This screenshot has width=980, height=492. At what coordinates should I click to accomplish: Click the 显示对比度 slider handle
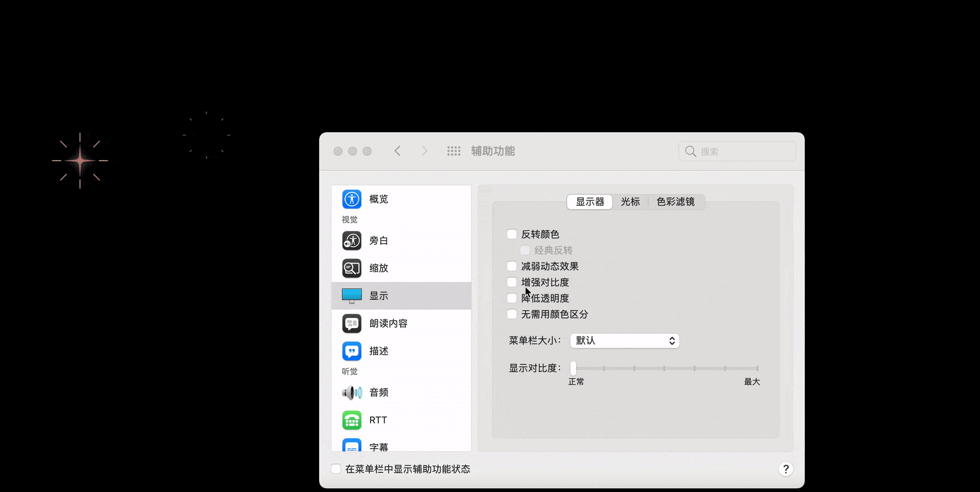coord(573,368)
